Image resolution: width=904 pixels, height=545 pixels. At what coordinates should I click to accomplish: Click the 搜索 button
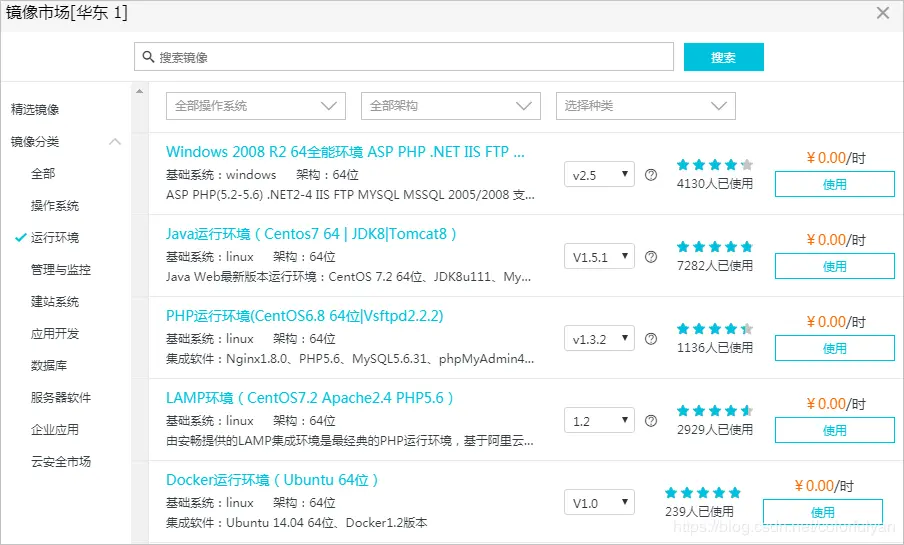724,57
